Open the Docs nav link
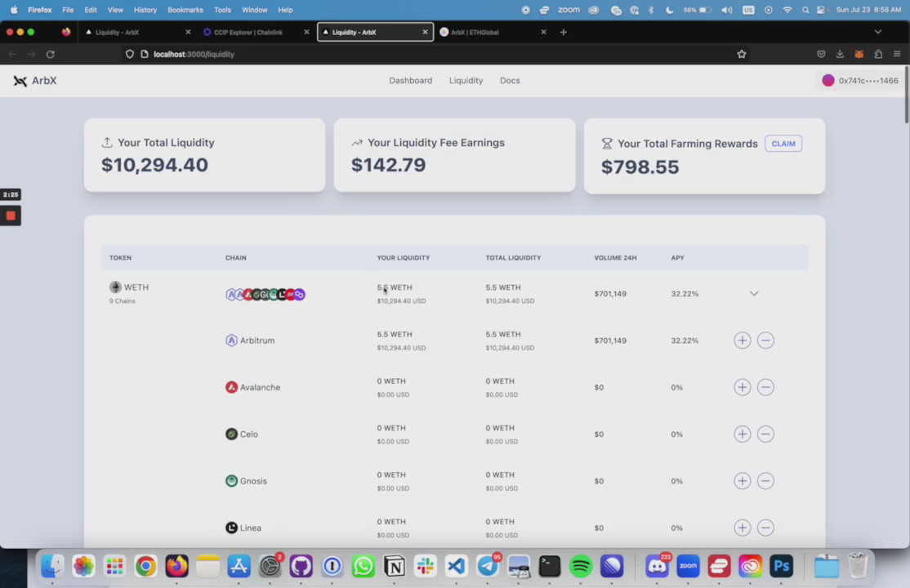 (x=510, y=81)
